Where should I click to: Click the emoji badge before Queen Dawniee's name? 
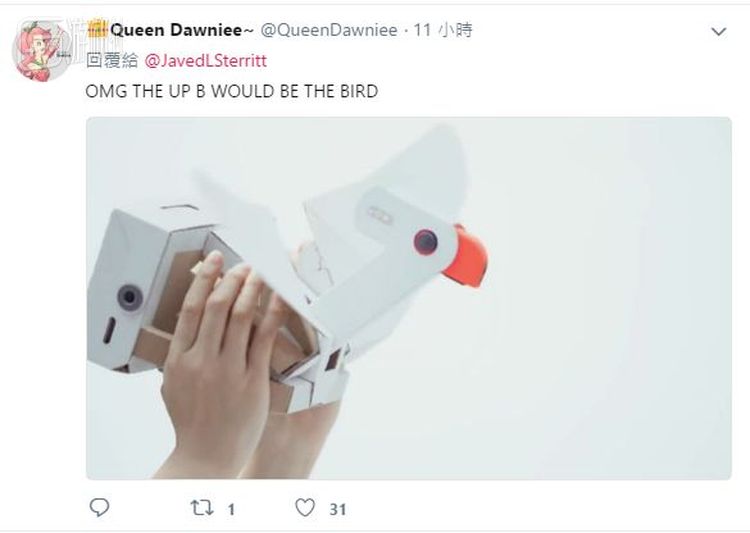pos(97,30)
